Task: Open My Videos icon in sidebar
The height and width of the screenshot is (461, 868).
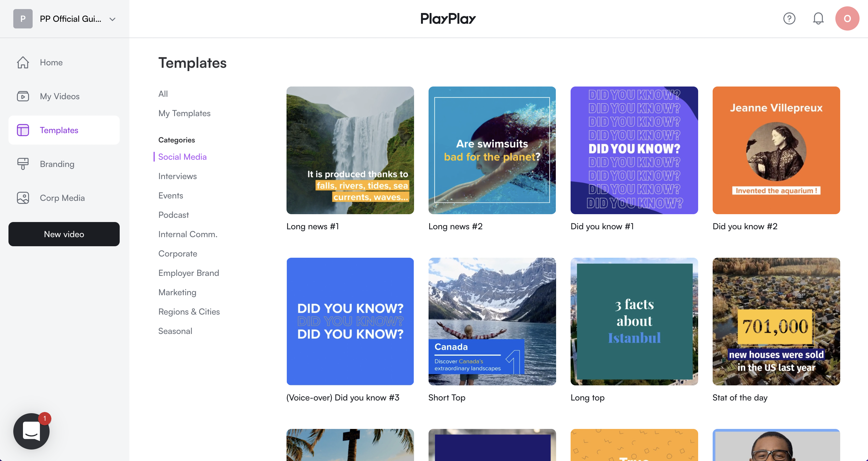Action: pos(23,96)
